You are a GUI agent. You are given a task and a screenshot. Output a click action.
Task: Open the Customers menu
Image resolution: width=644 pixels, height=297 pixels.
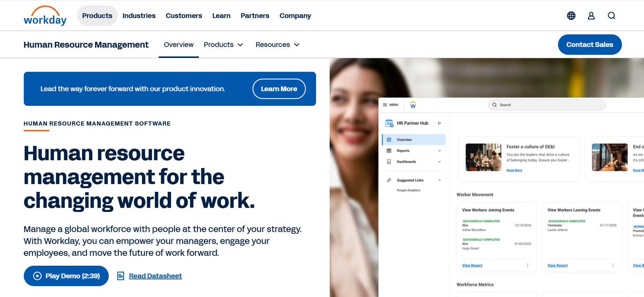(184, 16)
